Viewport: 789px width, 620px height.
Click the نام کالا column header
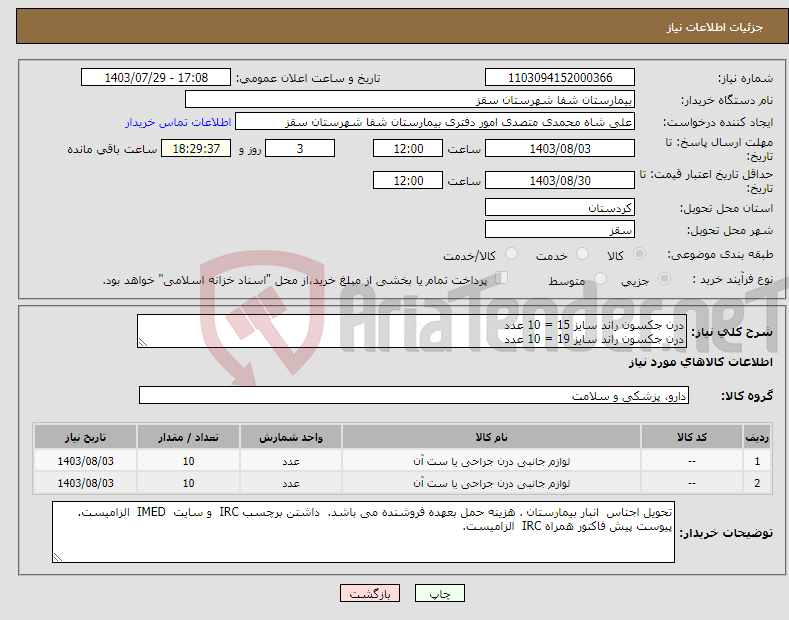[491, 437]
